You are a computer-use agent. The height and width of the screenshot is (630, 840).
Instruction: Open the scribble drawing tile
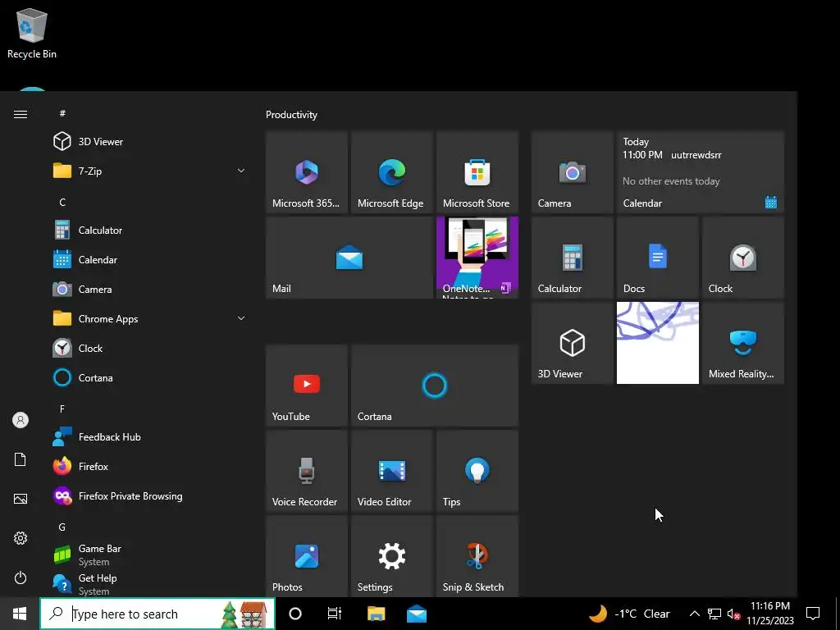[657, 343]
